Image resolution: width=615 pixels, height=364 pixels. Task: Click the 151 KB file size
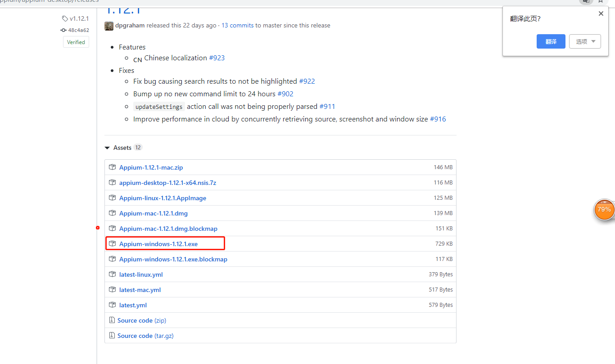(444, 228)
